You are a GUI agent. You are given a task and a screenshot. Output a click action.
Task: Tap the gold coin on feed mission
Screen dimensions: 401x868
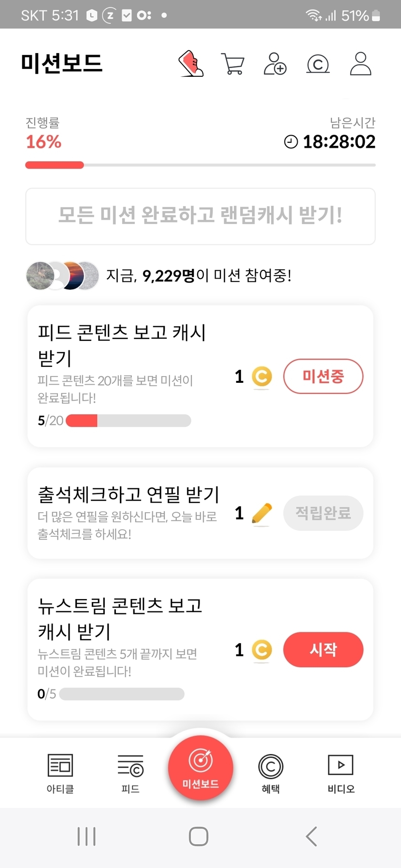pyautogui.click(x=262, y=377)
